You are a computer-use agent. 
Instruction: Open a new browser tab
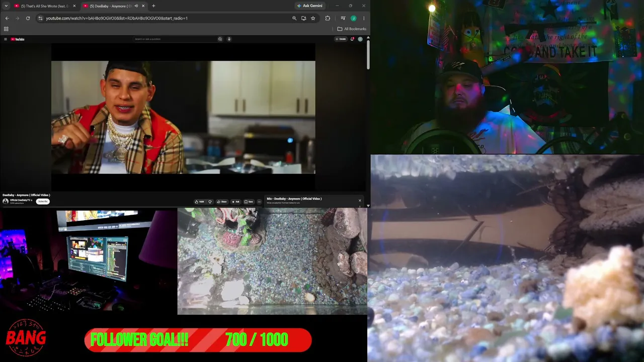pyautogui.click(x=153, y=6)
